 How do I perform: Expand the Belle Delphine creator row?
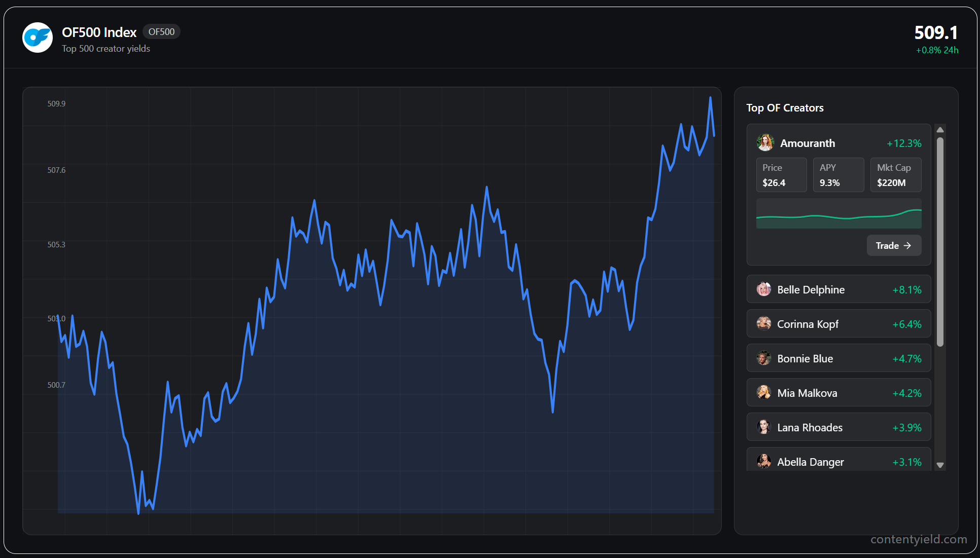pos(838,289)
